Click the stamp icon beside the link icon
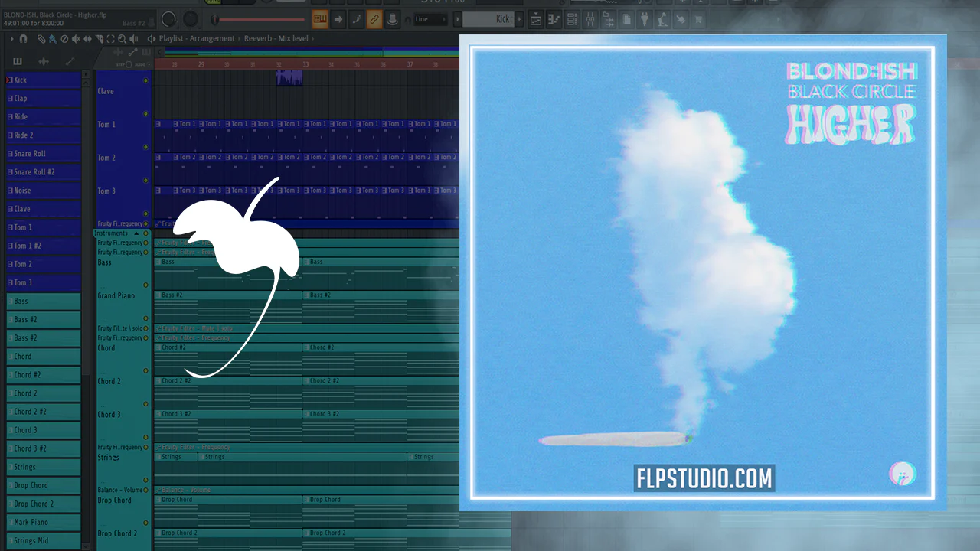This screenshot has height=551, width=980. pyautogui.click(x=392, y=19)
